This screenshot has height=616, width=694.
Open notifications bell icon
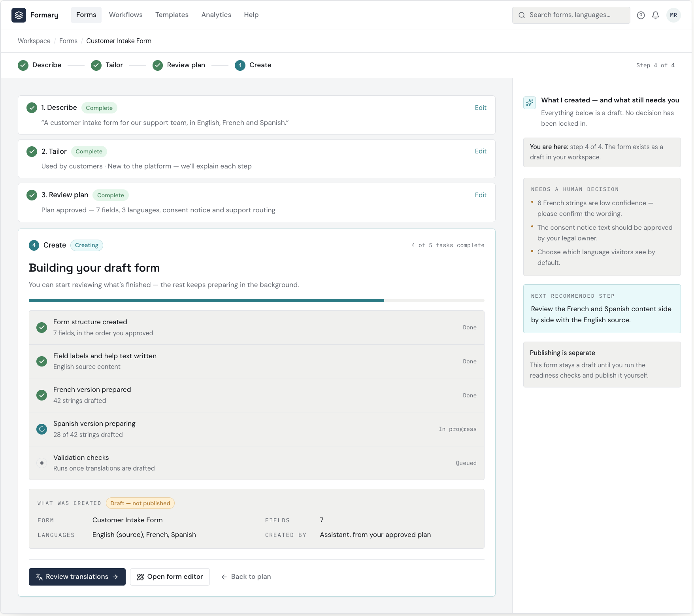tap(655, 15)
